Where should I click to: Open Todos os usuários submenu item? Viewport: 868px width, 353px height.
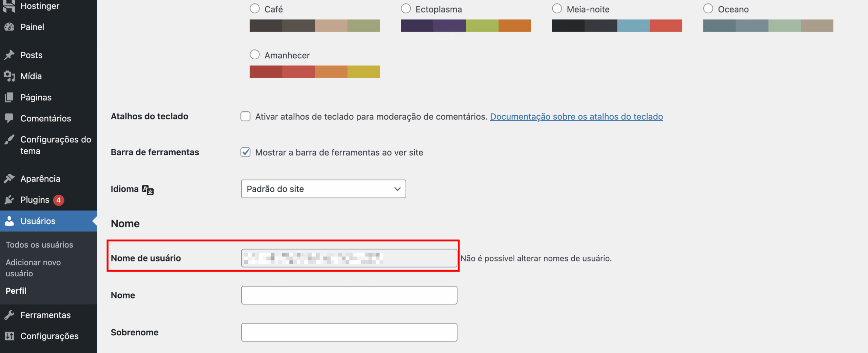click(39, 244)
